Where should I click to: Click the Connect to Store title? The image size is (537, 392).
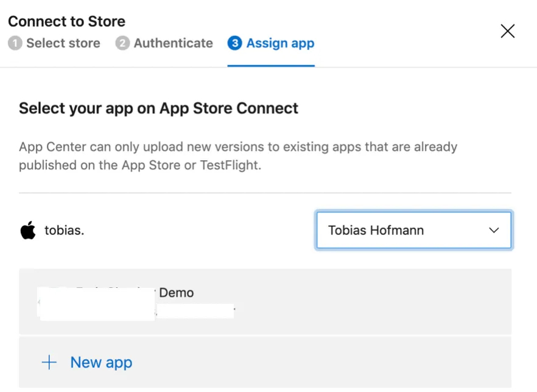[x=66, y=21]
